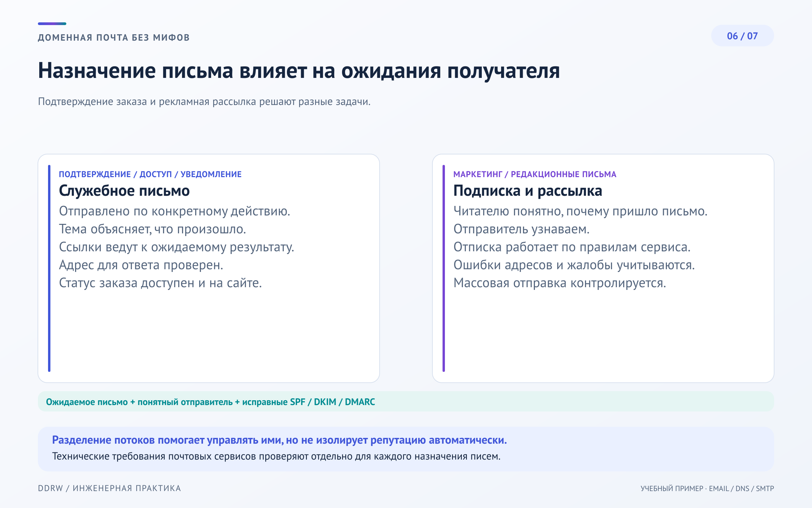Click the footer 'DDRW / ИНЖЕНЕРНАЯ ПРАКТИКА'
The height and width of the screenshot is (508, 812).
(109, 488)
